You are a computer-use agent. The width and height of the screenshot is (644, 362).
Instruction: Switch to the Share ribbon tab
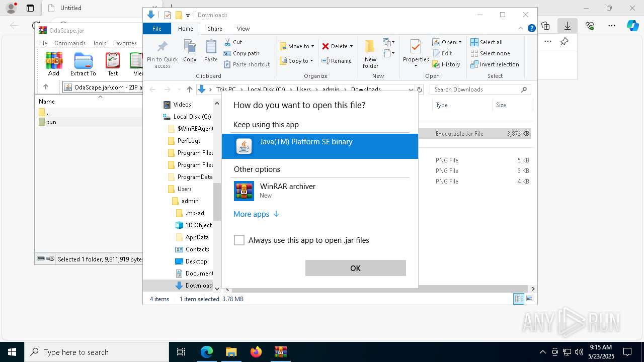click(215, 29)
